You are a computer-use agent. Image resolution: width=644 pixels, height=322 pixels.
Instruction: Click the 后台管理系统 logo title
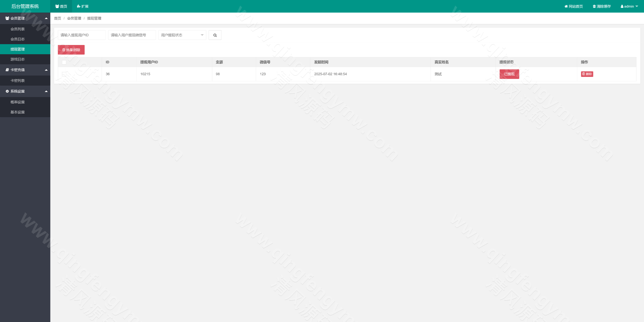click(25, 6)
